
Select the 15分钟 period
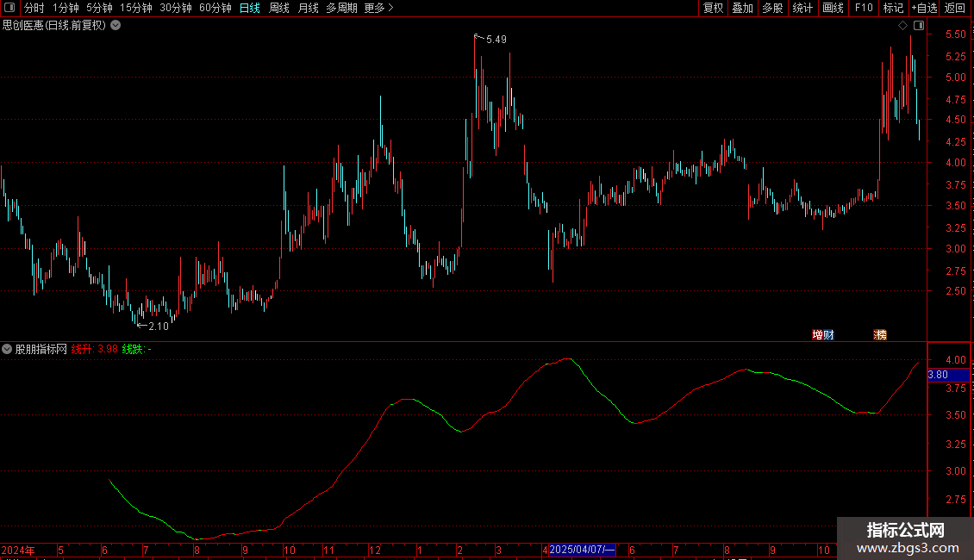[x=136, y=8]
